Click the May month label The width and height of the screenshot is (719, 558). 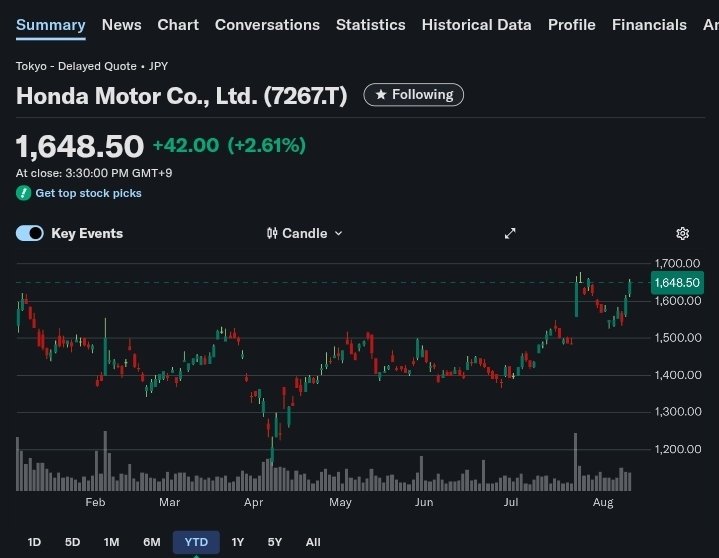coord(340,503)
